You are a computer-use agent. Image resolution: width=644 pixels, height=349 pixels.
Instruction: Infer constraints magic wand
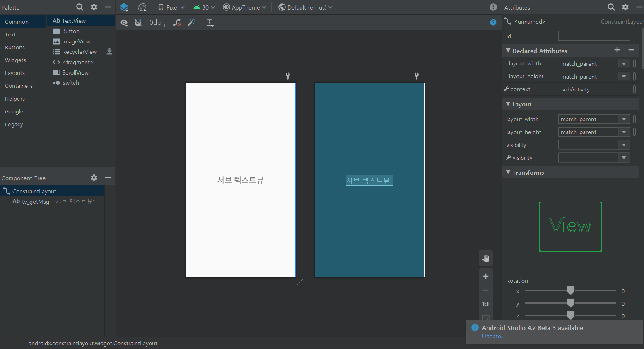point(191,23)
